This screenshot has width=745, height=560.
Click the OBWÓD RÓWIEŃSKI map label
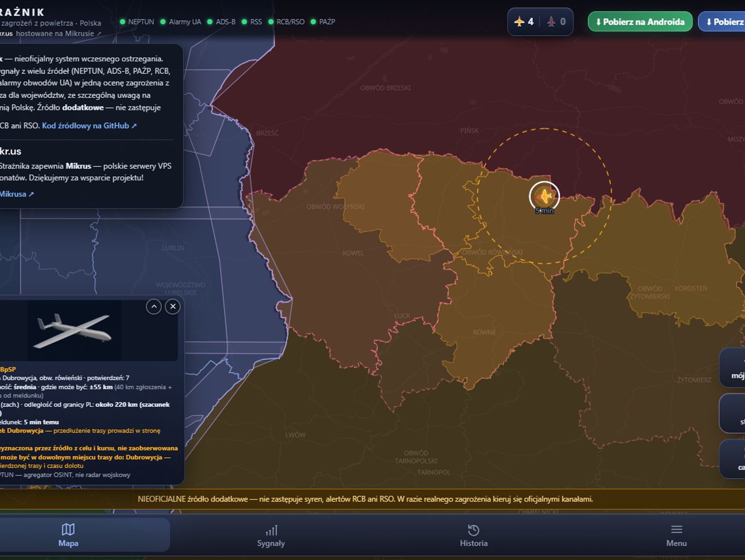tap(492, 252)
